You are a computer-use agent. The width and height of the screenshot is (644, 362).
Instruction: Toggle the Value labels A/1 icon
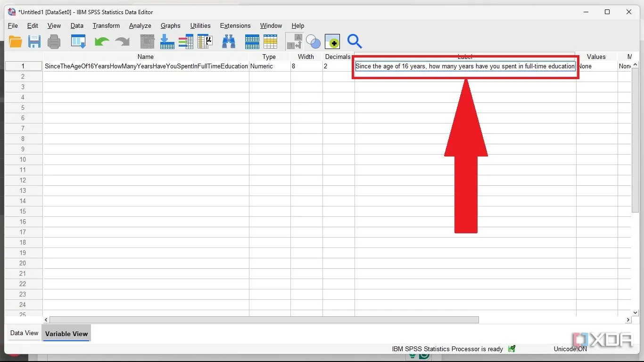(x=294, y=41)
